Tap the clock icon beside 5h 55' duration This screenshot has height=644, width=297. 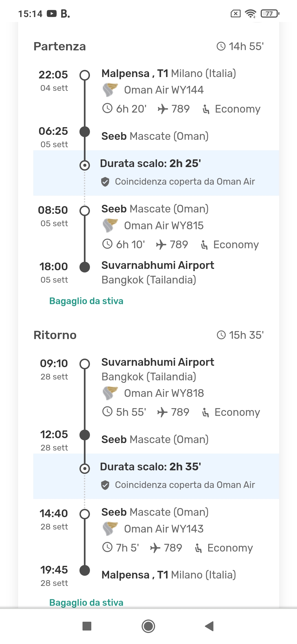click(x=107, y=412)
